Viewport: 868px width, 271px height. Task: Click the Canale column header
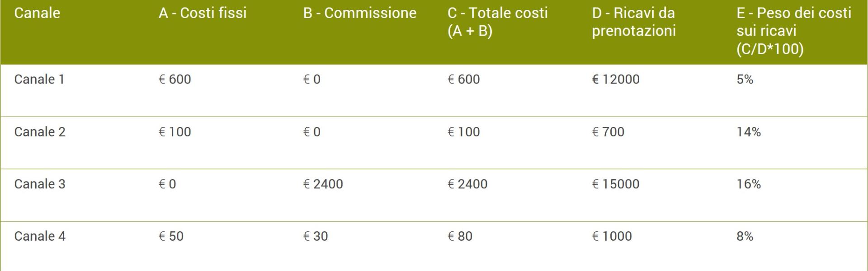37,13
